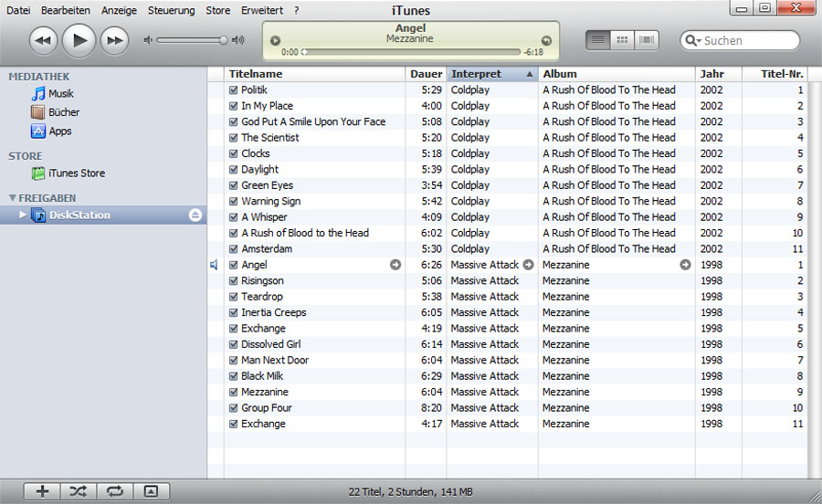Uncheck Amsterdam track checkbox
The height and width of the screenshot is (504, 822).
click(x=233, y=249)
